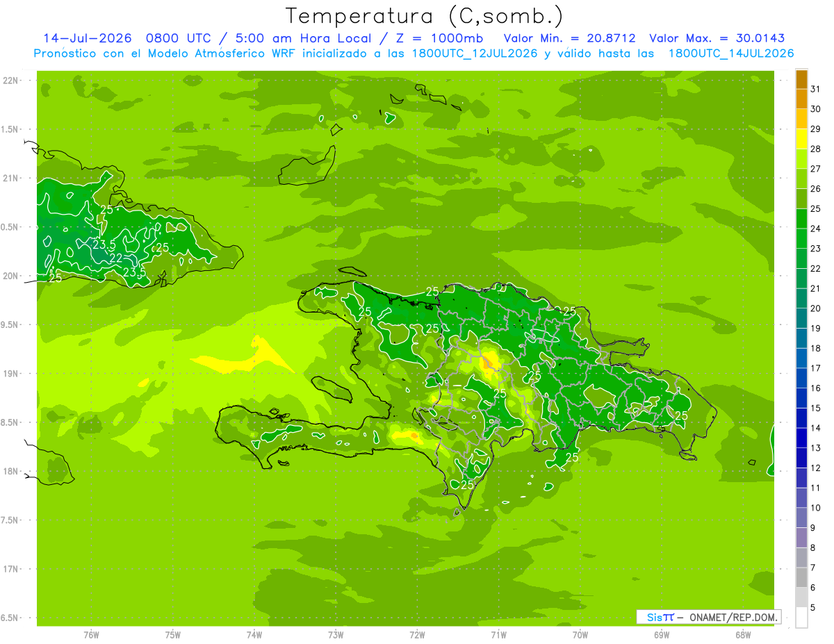Image resolution: width=834 pixels, height=644 pixels.
Task: Select 'Valor Max. = 30.0143' text
Action: point(717,38)
